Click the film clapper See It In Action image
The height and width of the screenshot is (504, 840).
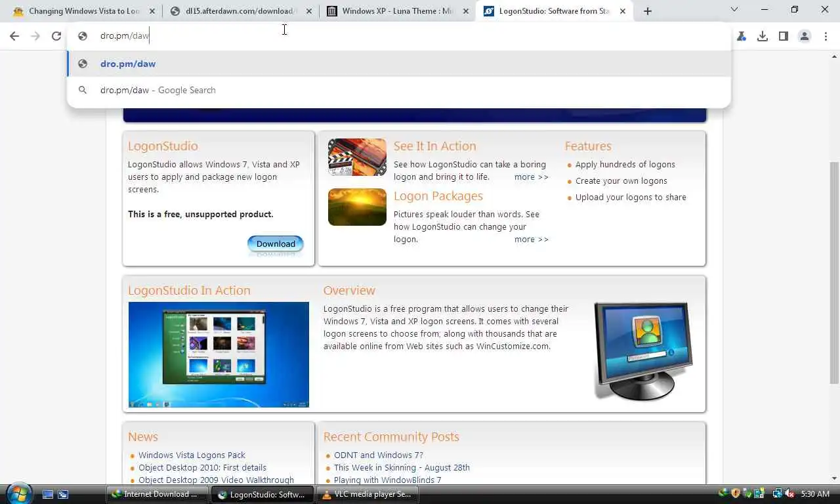tap(357, 157)
